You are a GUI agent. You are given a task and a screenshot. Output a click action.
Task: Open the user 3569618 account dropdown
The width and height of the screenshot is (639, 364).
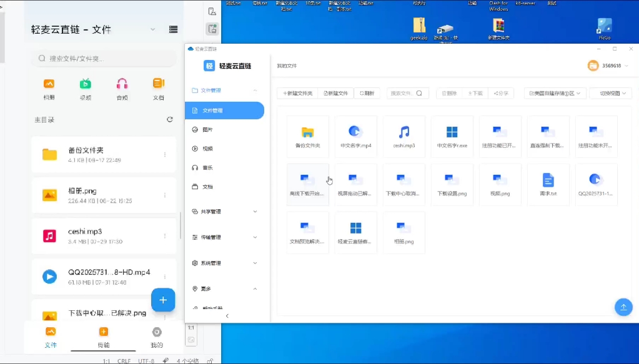[608, 66]
